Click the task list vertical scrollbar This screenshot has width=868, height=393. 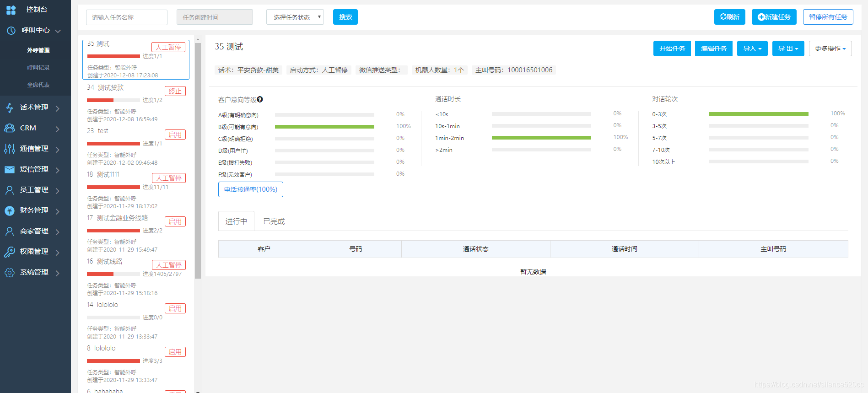(x=198, y=160)
